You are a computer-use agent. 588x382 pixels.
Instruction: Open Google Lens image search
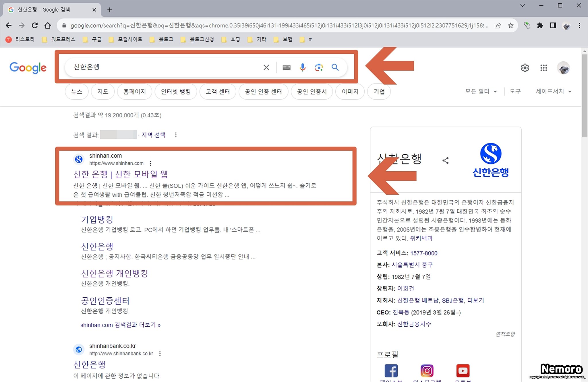coord(319,67)
